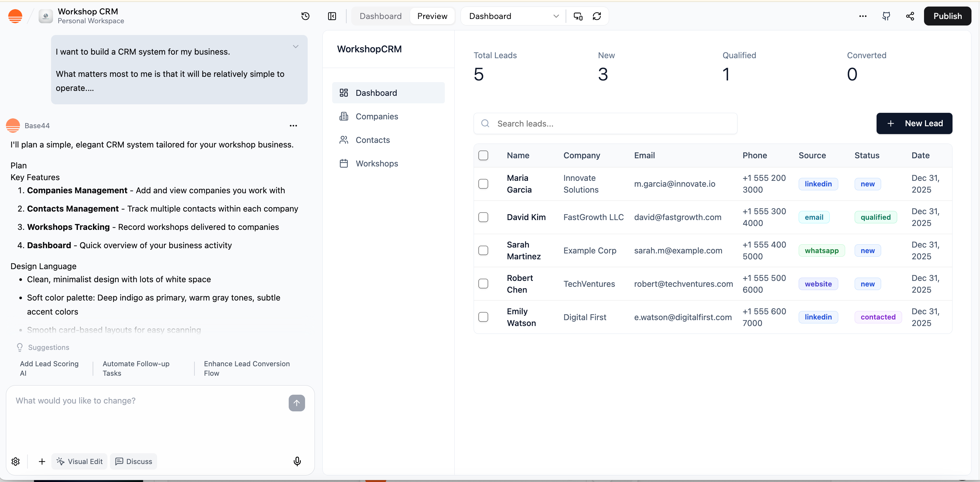Tick the Emily Watson lead checkbox
Screen dimensions: 980x482
pyautogui.click(x=483, y=317)
